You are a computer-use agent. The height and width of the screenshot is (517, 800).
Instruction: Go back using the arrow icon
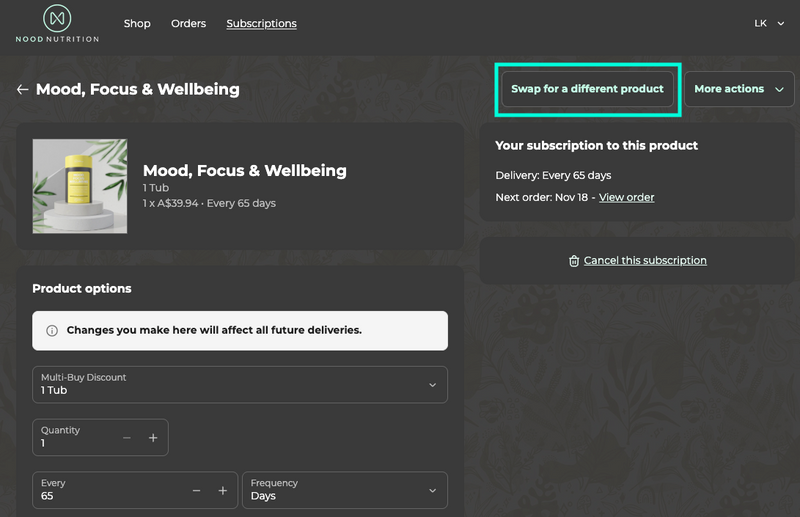point(22,89)
